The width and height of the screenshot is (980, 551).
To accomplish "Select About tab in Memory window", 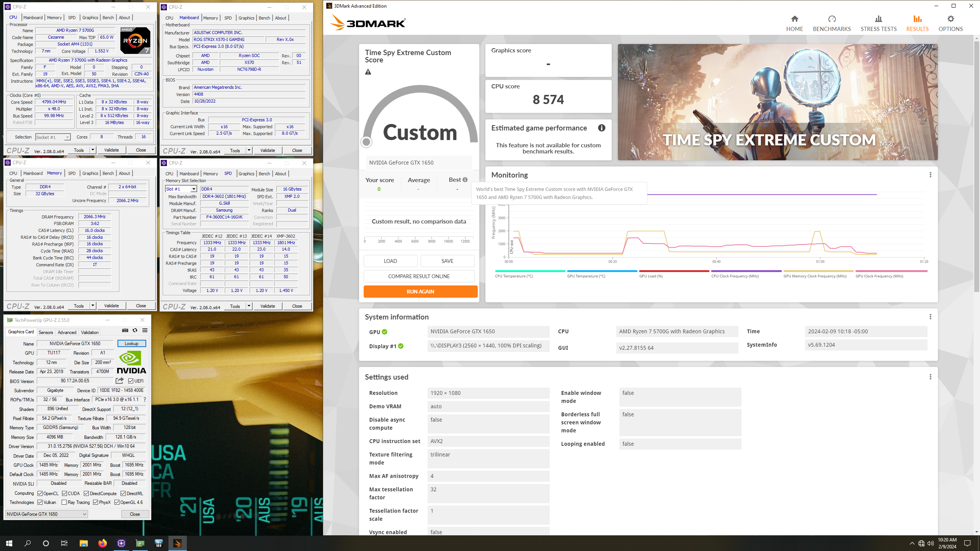I will point(124,173).
